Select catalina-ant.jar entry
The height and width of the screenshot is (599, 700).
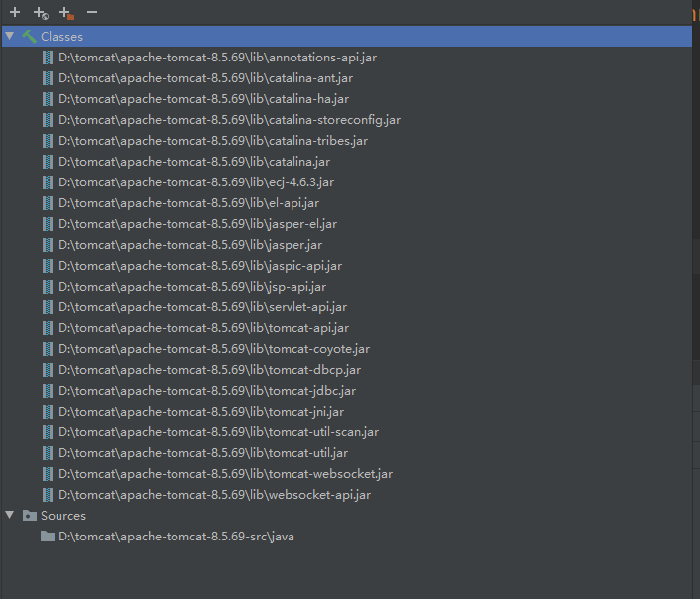(x=205, y=78)
